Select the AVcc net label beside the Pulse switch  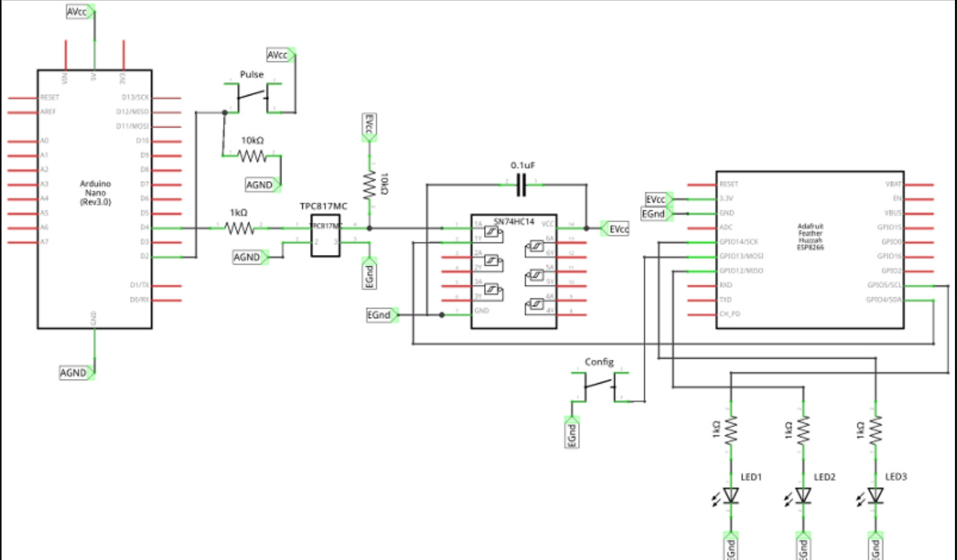(281, 55)
